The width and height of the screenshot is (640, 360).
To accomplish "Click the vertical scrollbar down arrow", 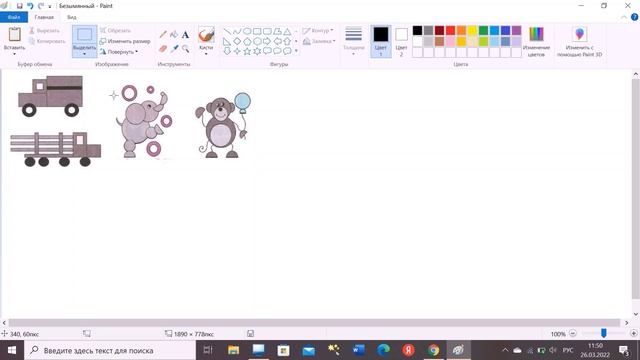I will [636, 314].
